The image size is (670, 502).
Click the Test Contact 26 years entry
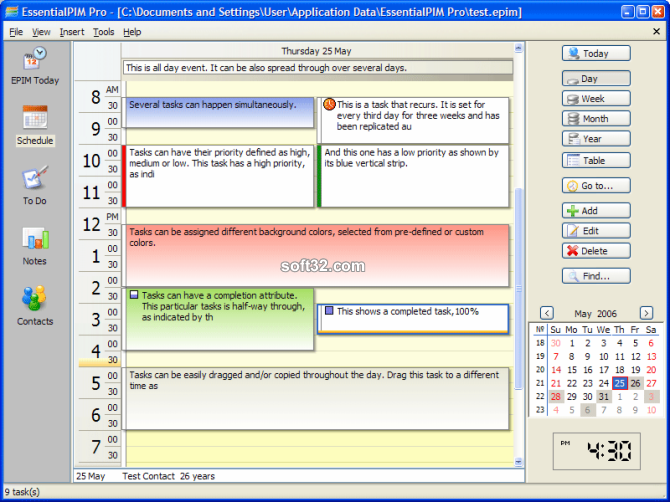point(168,476)
